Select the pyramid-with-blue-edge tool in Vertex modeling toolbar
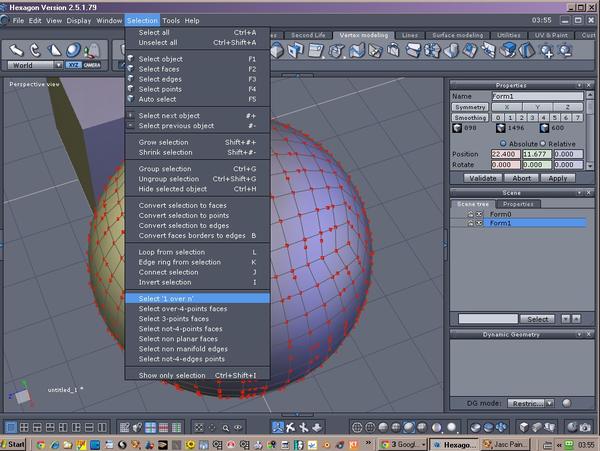600x451 pixels. click(527, 51)
